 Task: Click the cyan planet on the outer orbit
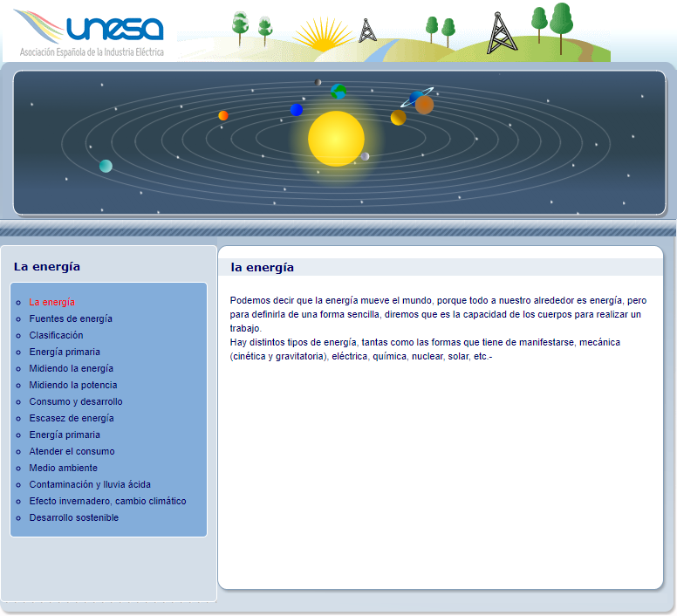click(x=106, y=166)
